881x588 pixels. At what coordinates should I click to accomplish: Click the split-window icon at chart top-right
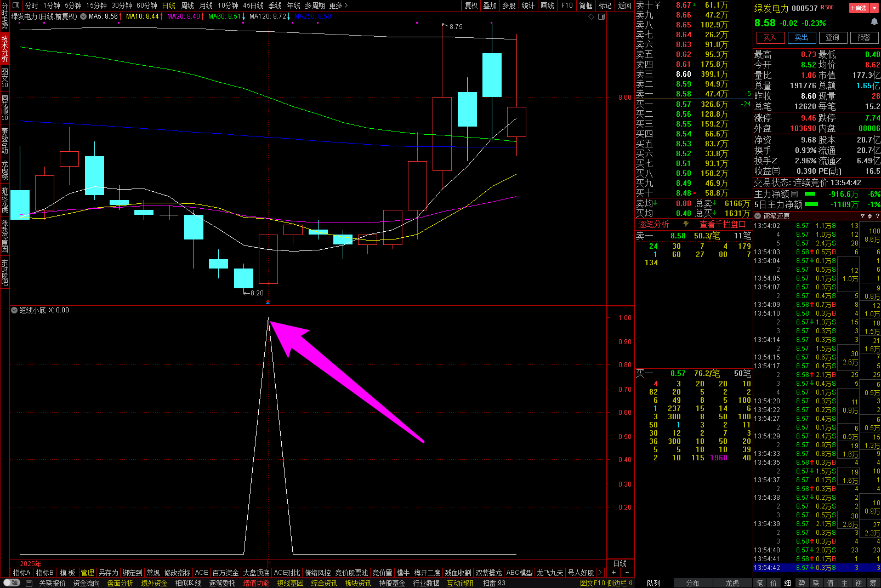pos(601,16)
